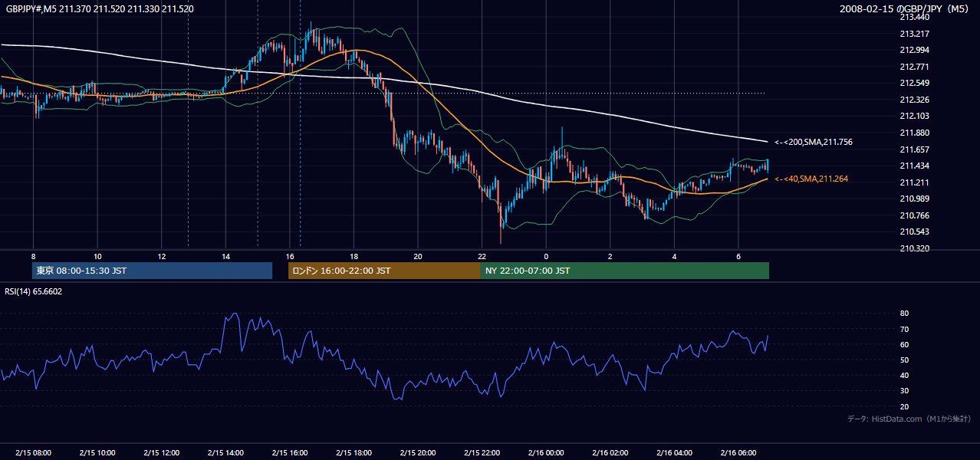The width and height of the screenshot is (980, 460).
Task: Click hour label 14 on chart time axis
Action: pos(225,255)
